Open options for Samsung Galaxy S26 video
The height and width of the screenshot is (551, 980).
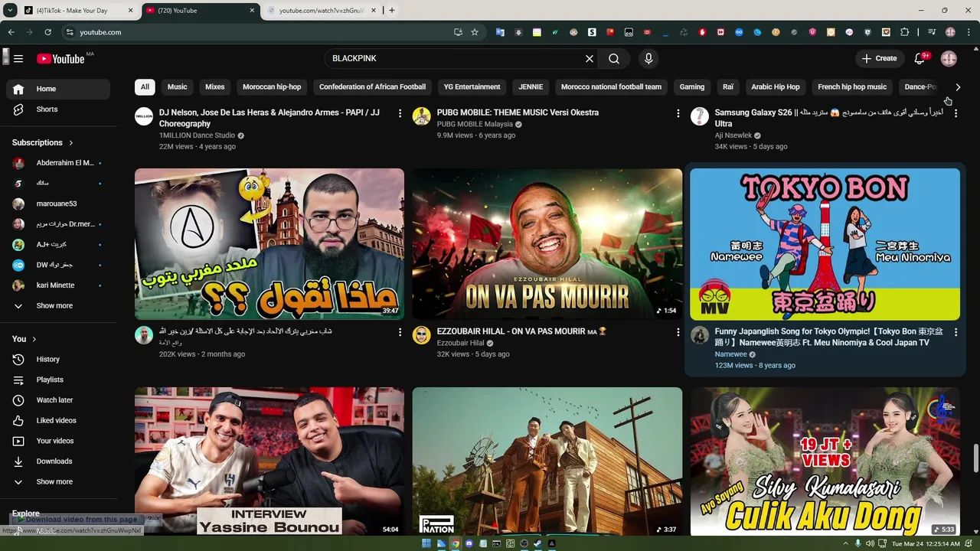coord(955,113)
